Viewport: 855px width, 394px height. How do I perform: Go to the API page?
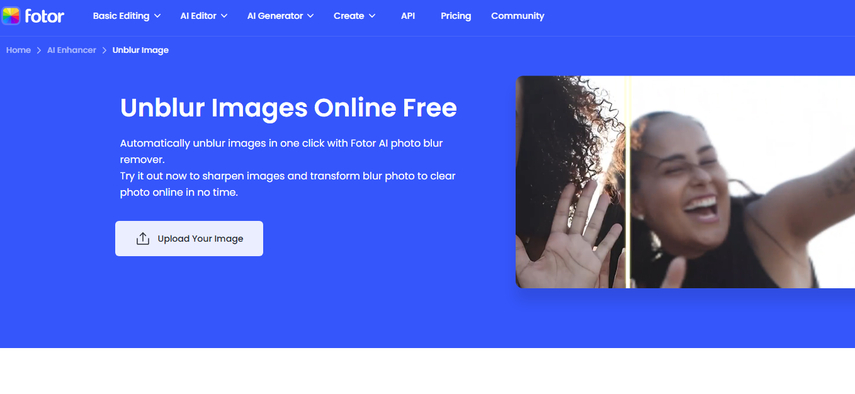point(408,16)
